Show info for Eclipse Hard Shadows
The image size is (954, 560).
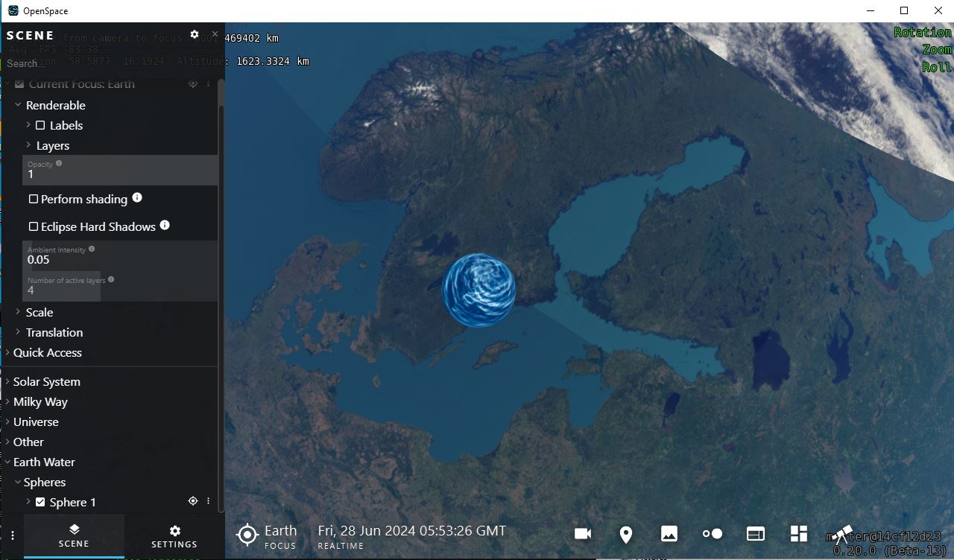[x=165, y=226]
